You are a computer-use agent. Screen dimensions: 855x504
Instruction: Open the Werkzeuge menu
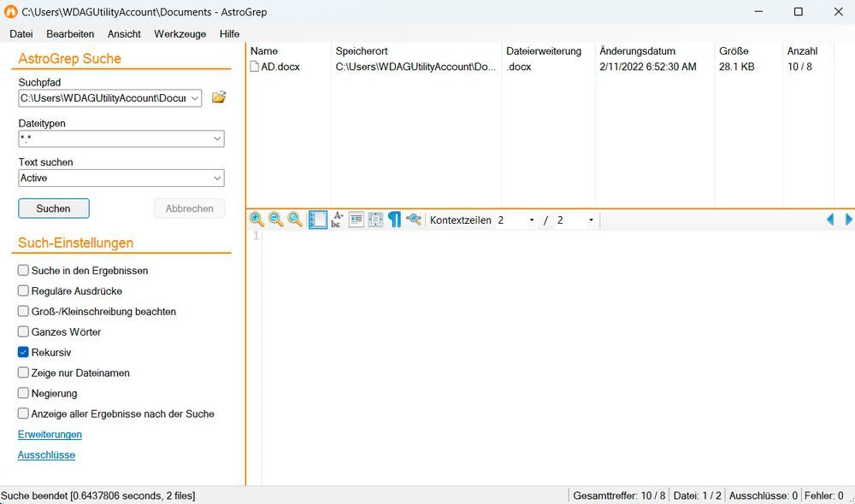(180, 33)
